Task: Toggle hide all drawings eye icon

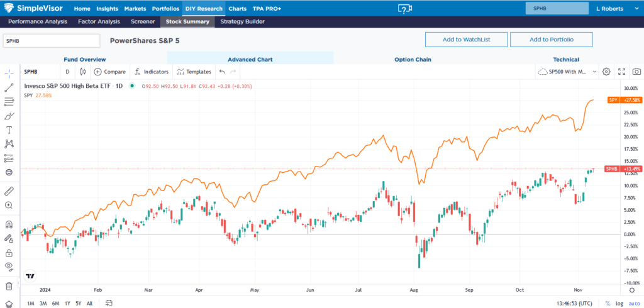Action: (9, 267)
